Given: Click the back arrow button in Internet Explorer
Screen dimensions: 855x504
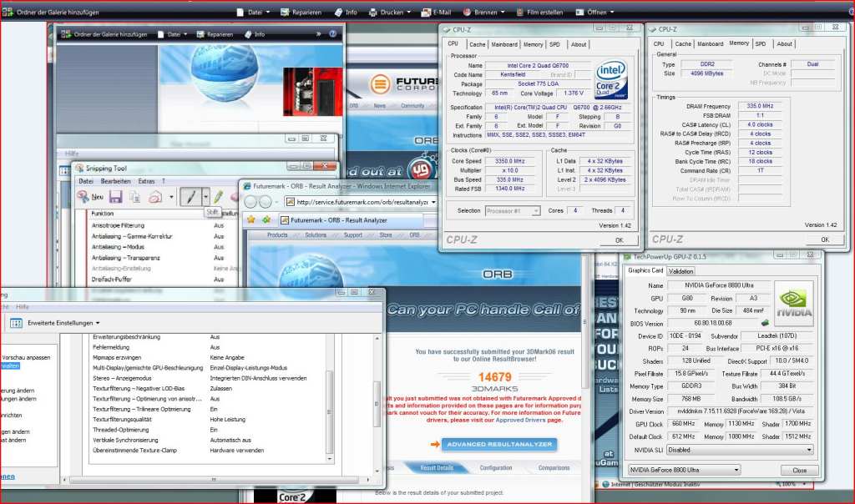Looking at the screenshot, I should click(250, 202).
